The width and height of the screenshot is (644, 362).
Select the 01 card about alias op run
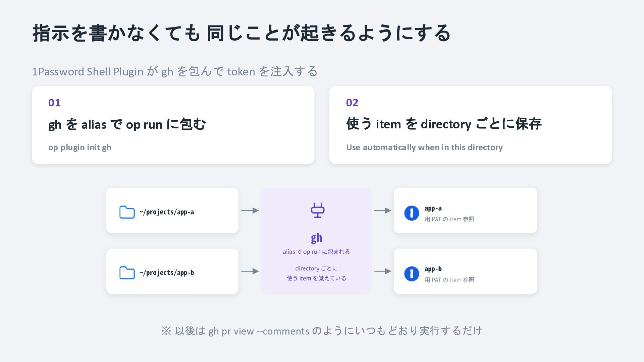coord(173,125)
